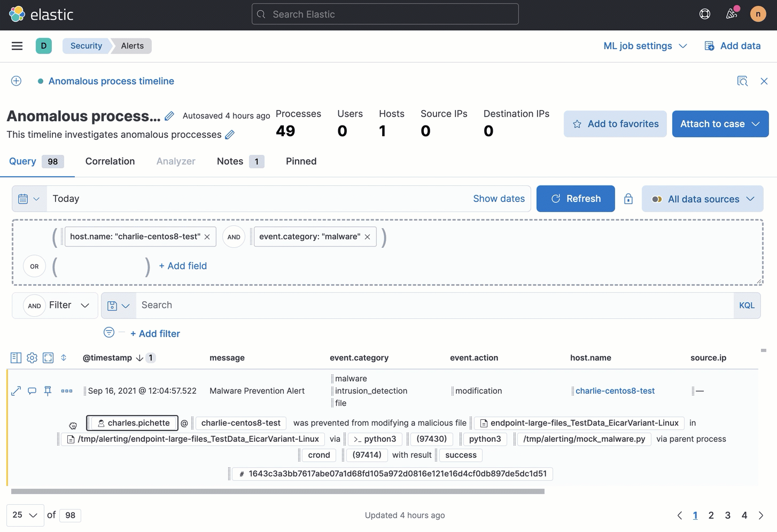Open more actions ellipsis on the alert row
The height and width of the screenshot is (532, 777).
[67, 391]
